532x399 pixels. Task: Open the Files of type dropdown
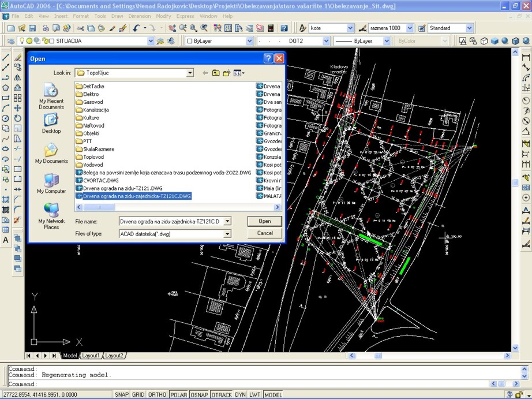(x=227, y=234)
